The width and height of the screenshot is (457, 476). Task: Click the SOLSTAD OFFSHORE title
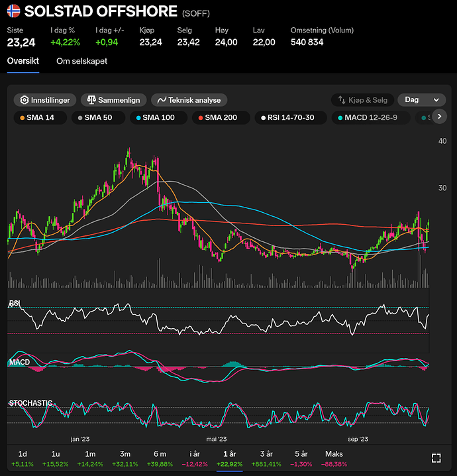click(x=101, y=11)
